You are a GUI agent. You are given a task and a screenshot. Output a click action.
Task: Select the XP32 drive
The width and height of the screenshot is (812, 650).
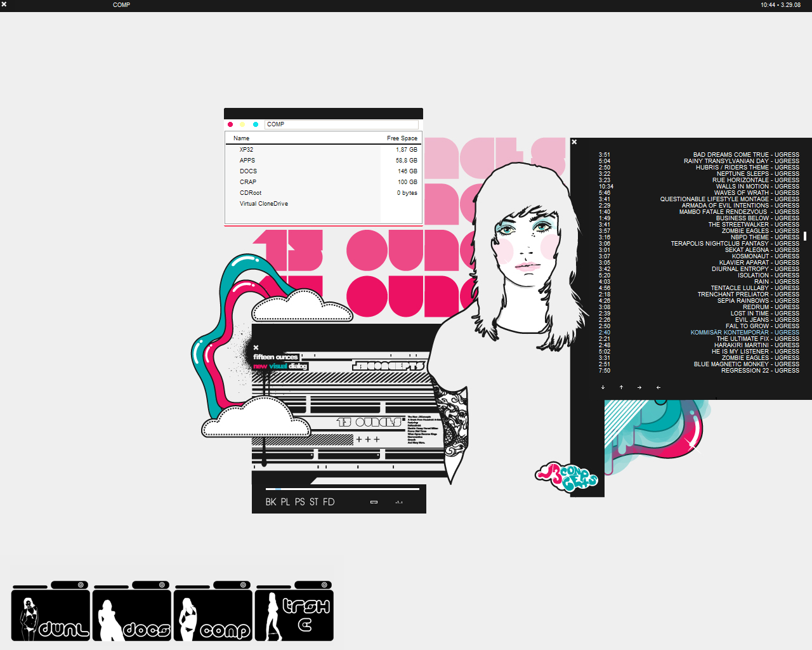tap(246, 150)
